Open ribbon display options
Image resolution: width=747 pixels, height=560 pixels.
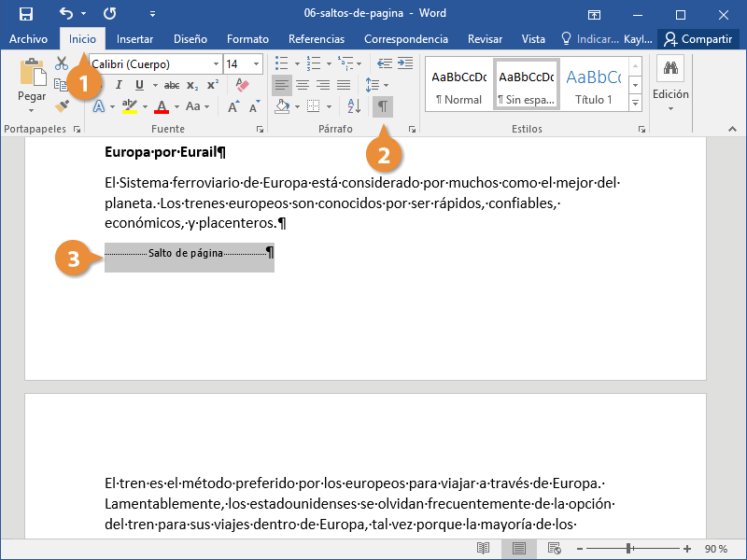tap(594, 15)
